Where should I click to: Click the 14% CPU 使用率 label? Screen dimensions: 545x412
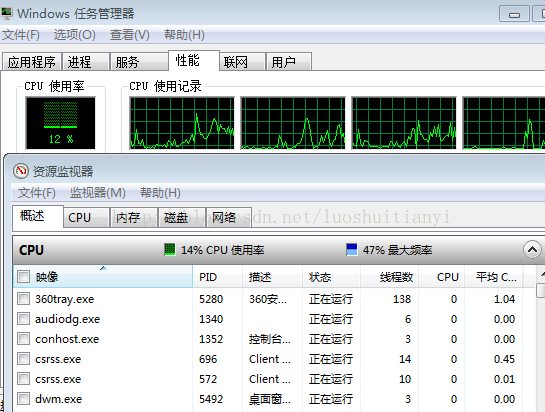pos(222,250)
